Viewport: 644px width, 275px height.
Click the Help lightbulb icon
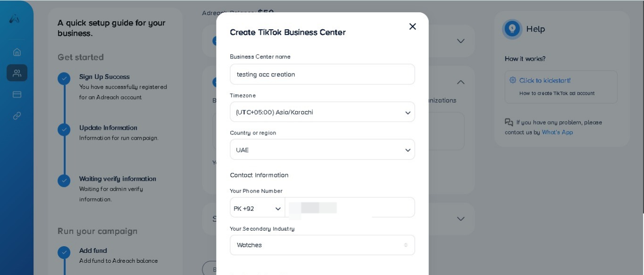point(512,29)
